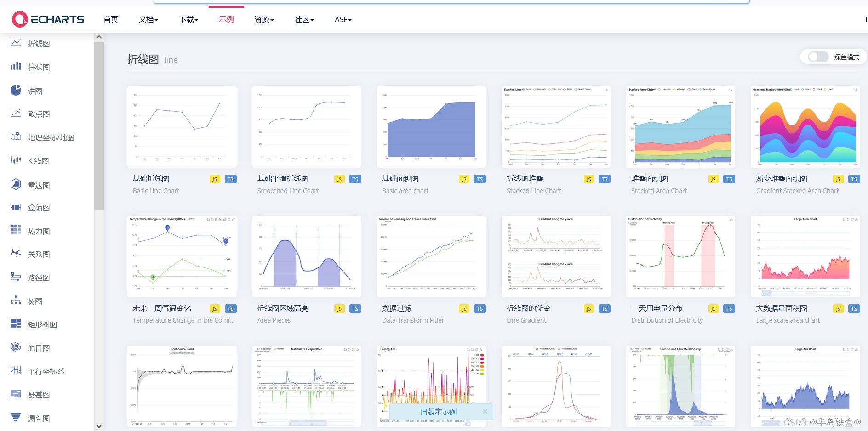Open the Confidence Band chart thumbnail
This screenshot has height=431, width=868.
[182, 386]
